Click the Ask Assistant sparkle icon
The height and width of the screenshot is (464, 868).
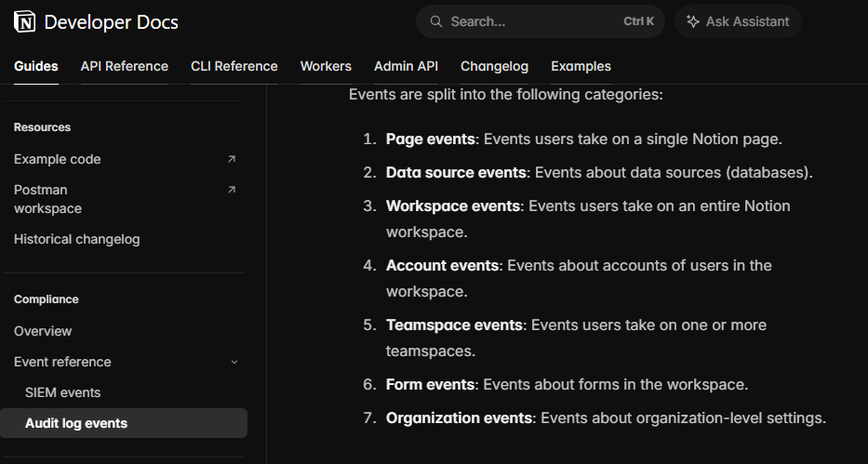(x=692, y=21)
